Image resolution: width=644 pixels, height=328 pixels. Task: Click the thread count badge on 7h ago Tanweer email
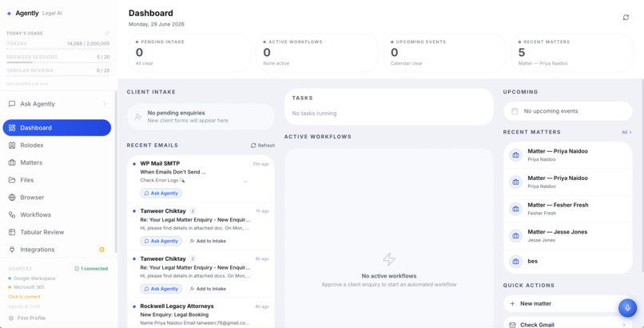193,211
